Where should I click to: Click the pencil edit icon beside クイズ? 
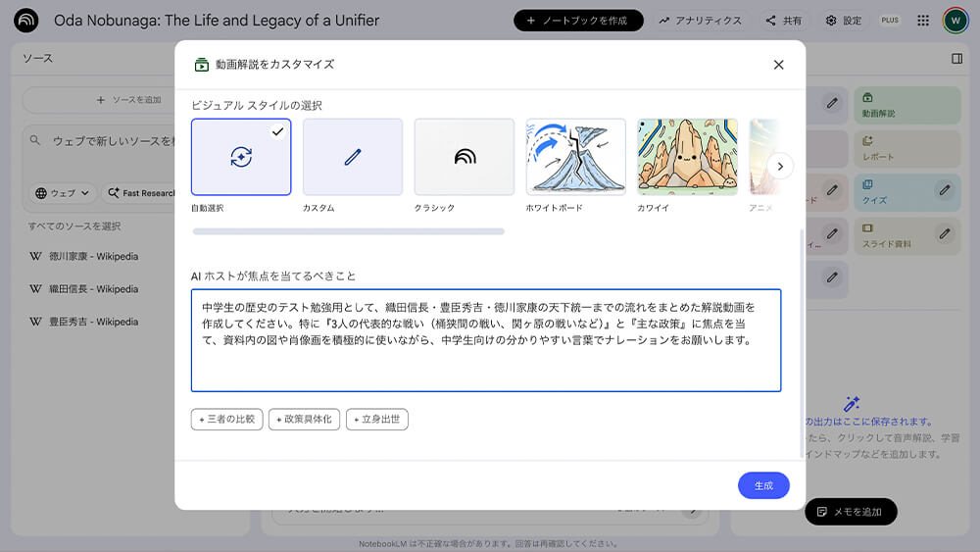tap(944, 190)
